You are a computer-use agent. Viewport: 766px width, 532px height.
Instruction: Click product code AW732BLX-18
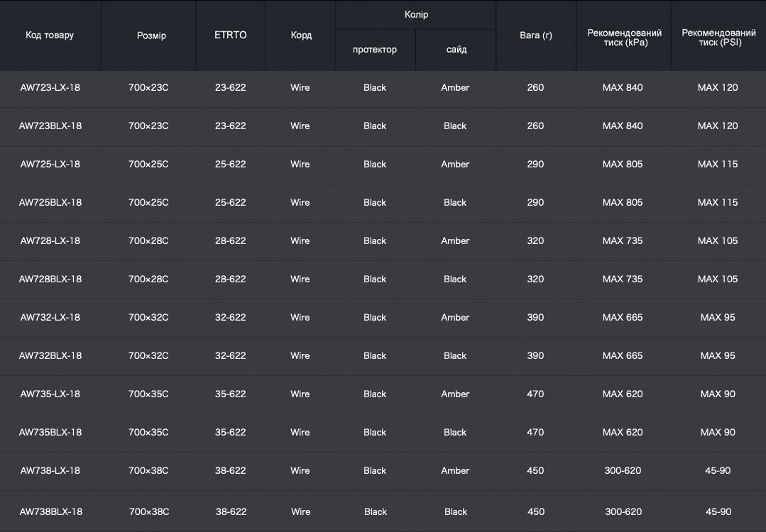tap(50, 356)
